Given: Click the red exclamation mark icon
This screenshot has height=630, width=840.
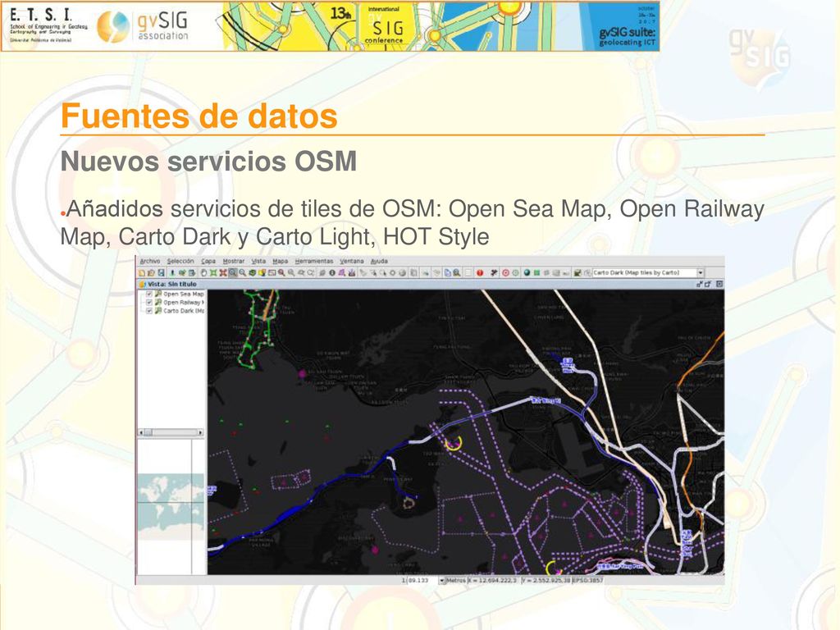Looking at the screenshot, I should tap(480, 273).
